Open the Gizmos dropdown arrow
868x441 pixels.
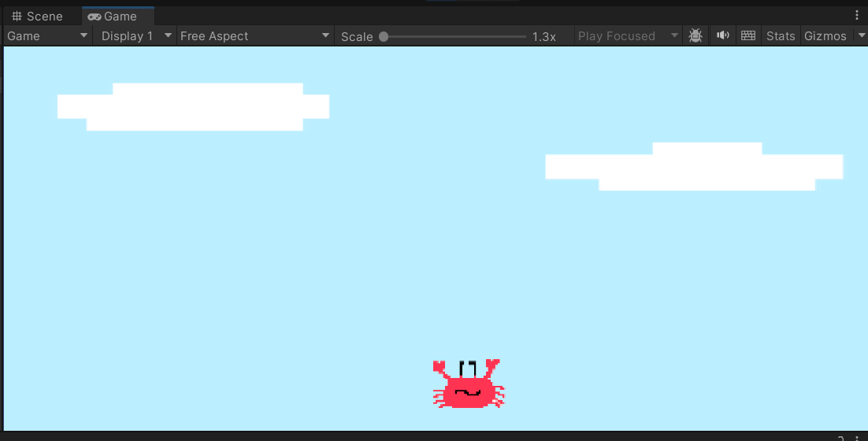tap(861, 36)
